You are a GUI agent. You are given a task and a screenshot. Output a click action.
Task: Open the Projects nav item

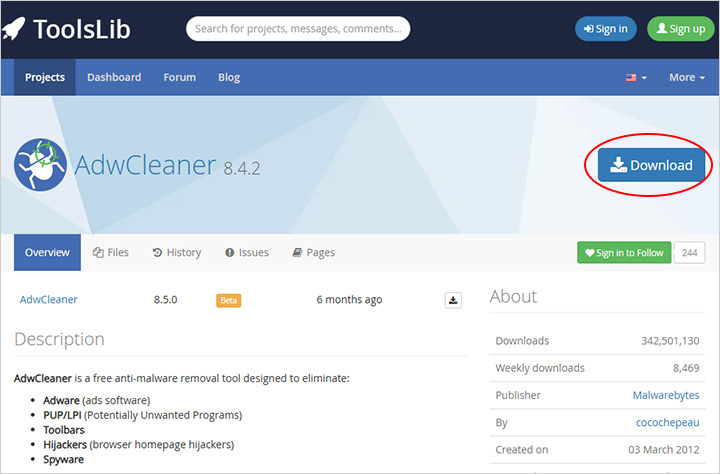pos(45,77)
